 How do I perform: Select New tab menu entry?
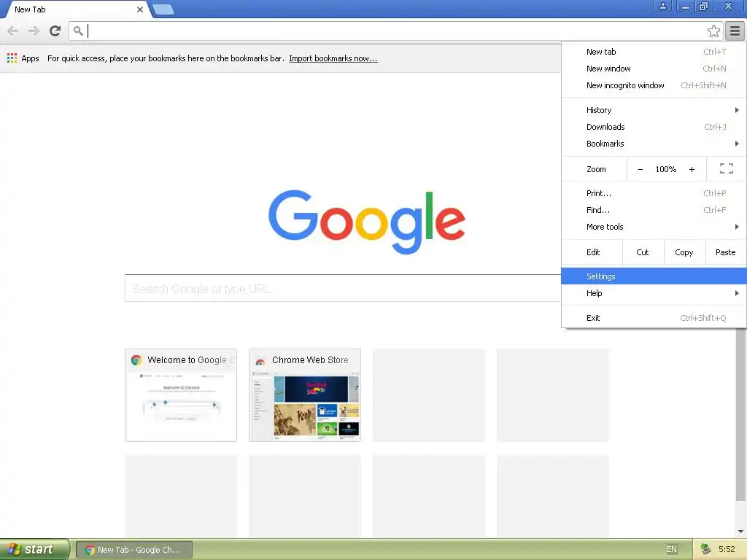pyautogui.click(x=654, y=52)
